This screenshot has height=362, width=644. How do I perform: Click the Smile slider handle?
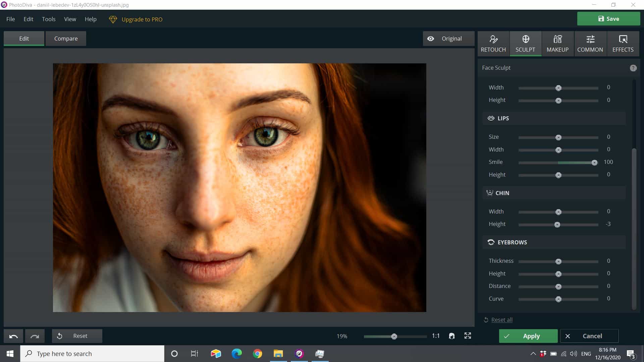594,163
